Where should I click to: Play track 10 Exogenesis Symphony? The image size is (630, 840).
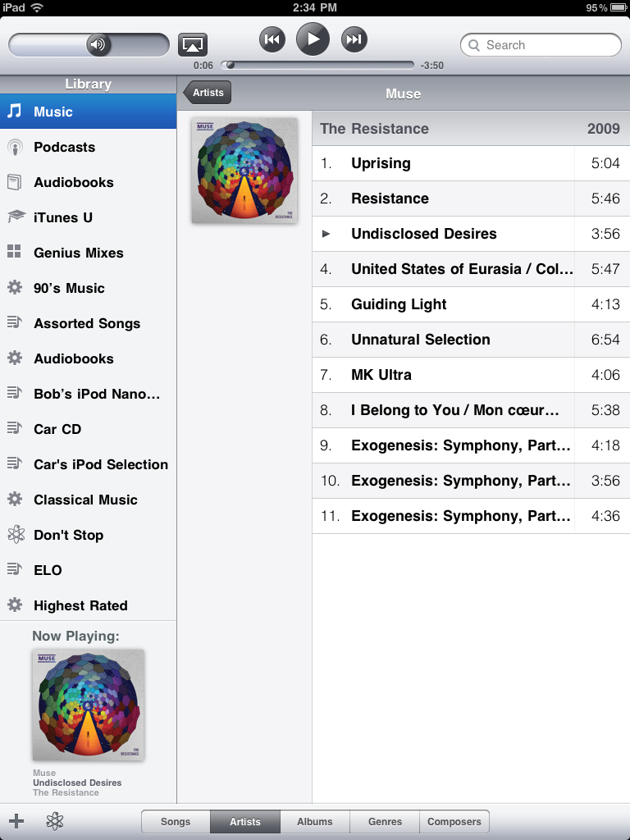[471, 481]
